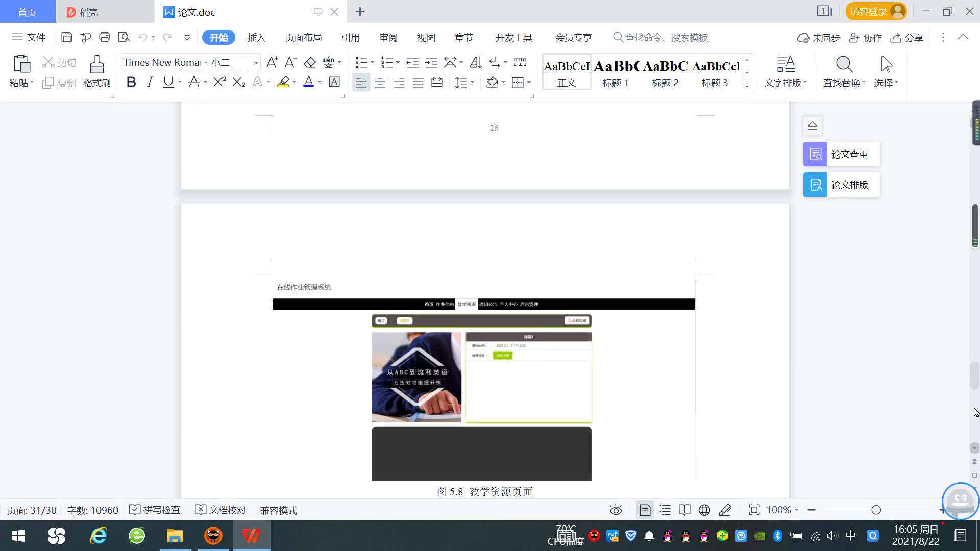Toggle eye protection mode icon in status bar

(616, 510)
